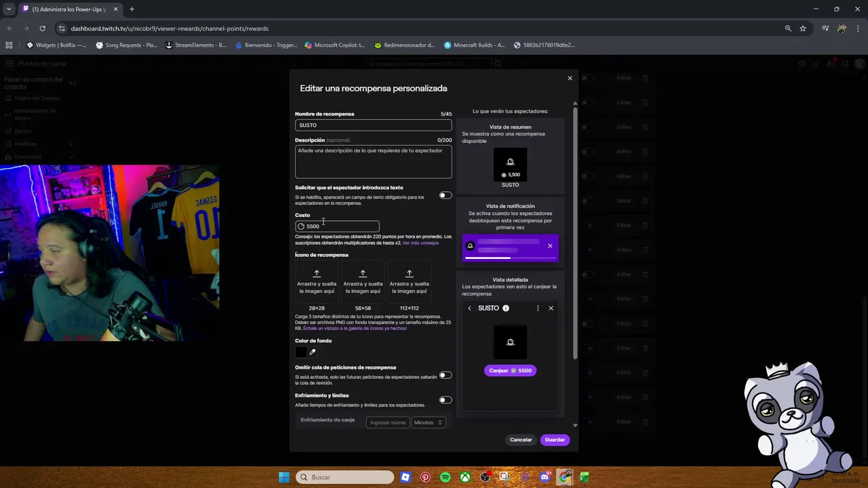Image resolution: width=868 pixels, height=488 pixels.
Task: Open Chrome apps grid icon
Action: pos(9,45)
